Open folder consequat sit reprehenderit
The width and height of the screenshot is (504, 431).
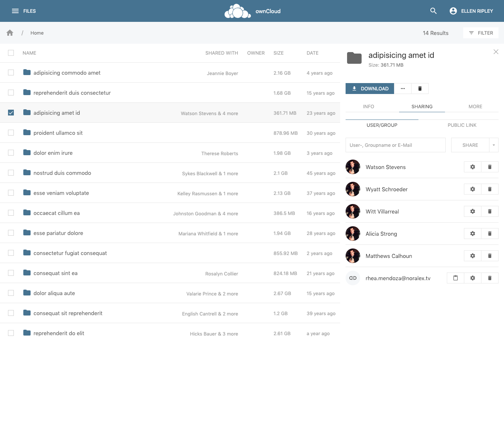tap(68, 313)
